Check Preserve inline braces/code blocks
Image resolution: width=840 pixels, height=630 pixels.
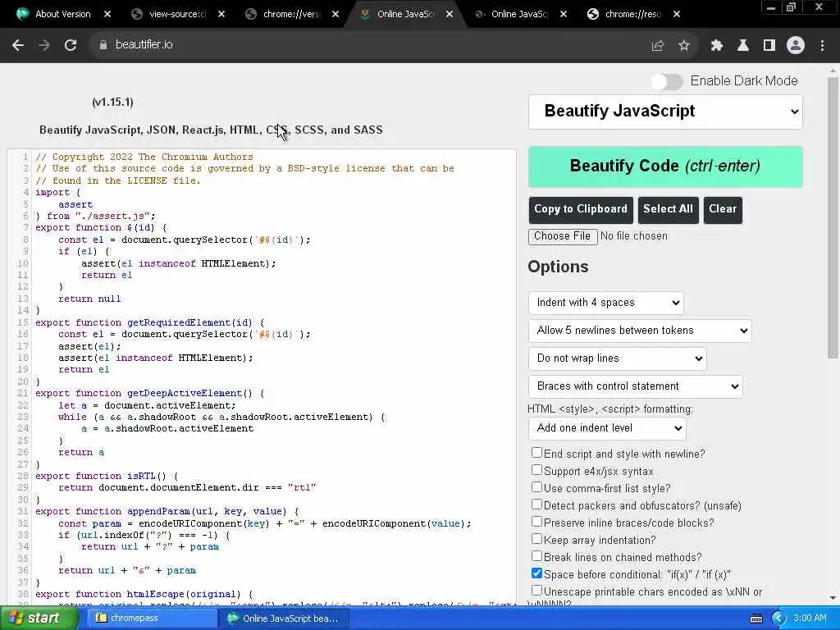click(x=536, y=521)
